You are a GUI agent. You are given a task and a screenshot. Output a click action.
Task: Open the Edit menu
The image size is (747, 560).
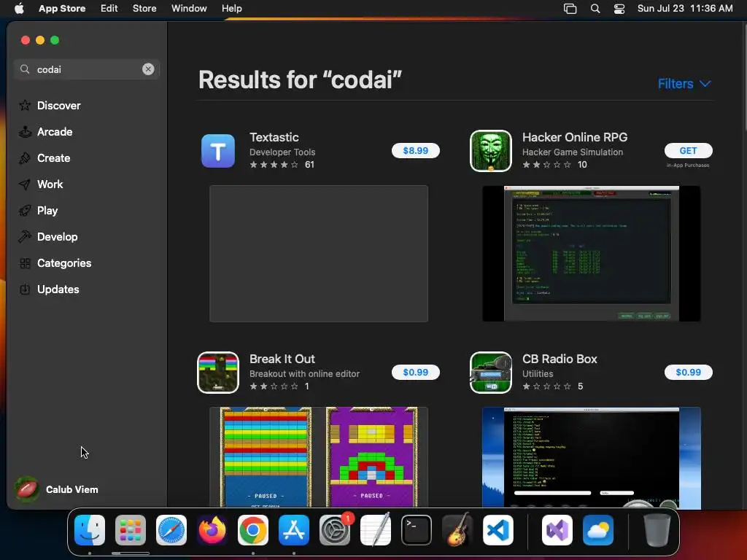[109, 9]
